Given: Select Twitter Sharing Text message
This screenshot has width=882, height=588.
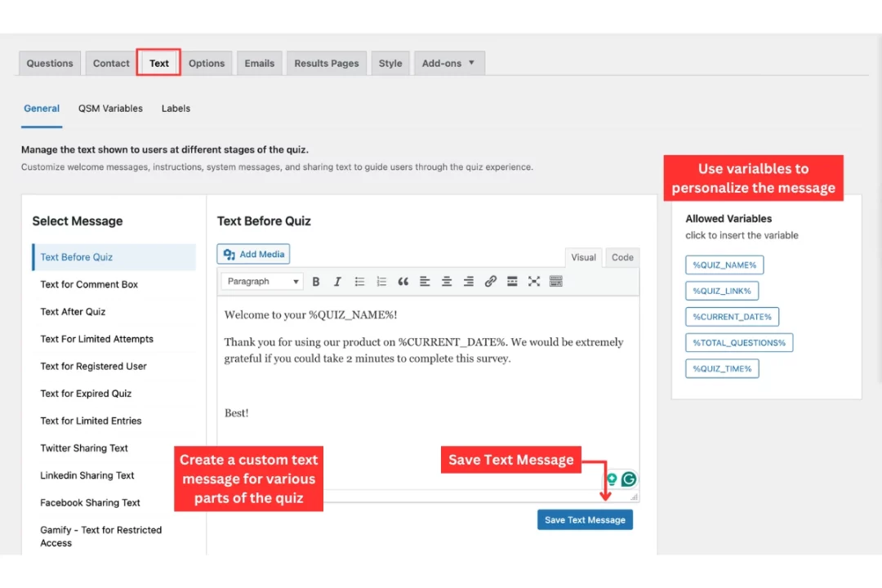Looking at the screenshot, I should click(83, 448).
